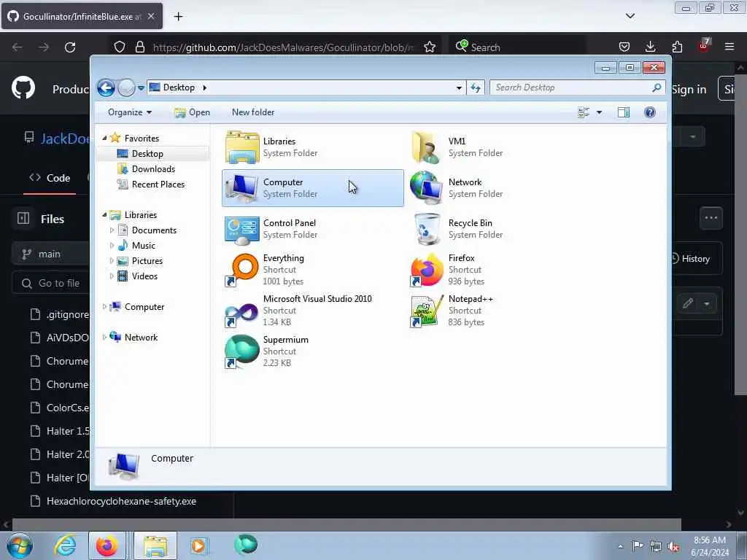Expand the Network tree node

[x=105, y=338]
